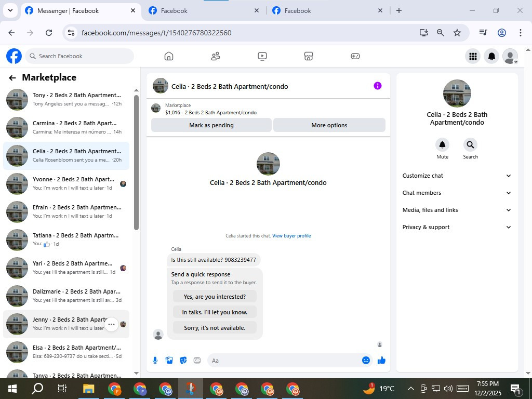Go to the Home feed icon
Image resolution: width=532 pixels, height=399 pixels.
click(x=169, y=56)
